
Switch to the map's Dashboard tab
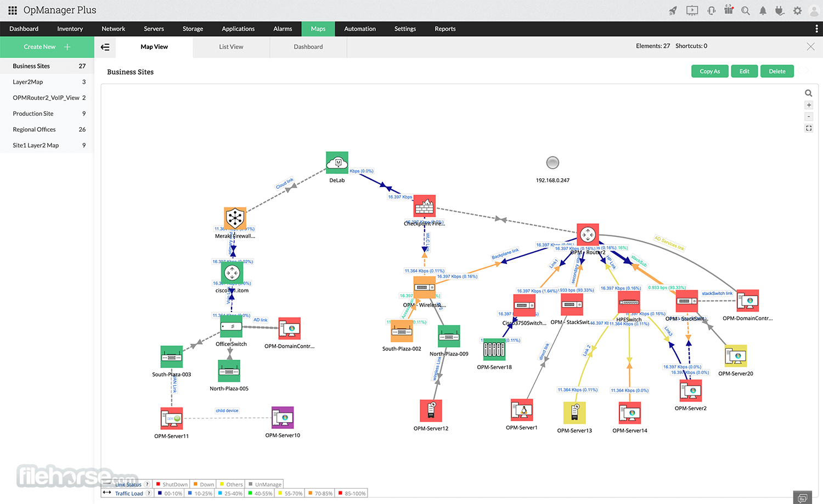click(308, 47)
